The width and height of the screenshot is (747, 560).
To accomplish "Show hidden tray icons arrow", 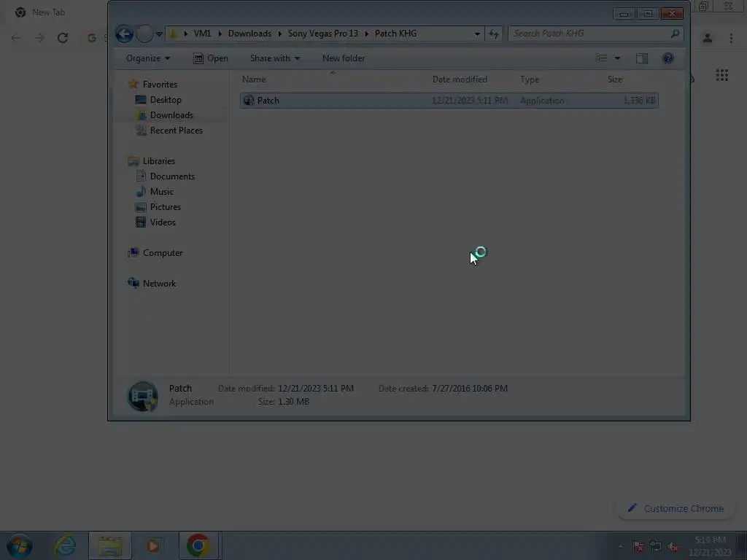I will pos(620,547).
